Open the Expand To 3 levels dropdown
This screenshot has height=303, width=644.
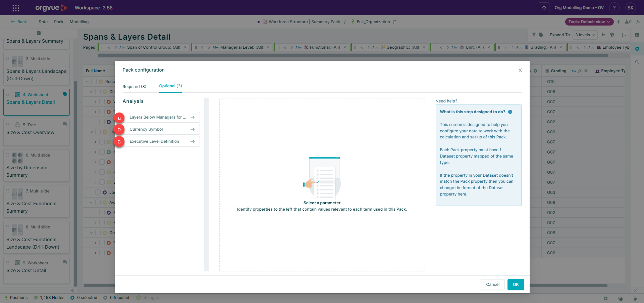coord(585,35)
